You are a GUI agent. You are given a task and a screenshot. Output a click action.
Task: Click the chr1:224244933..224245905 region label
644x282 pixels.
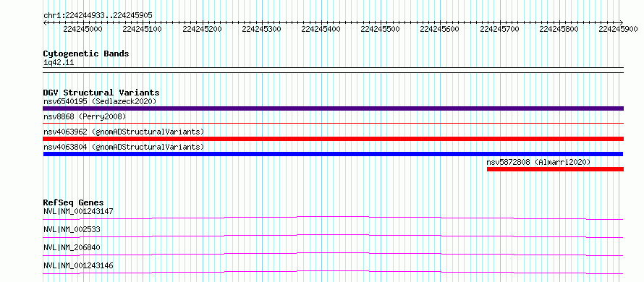(x=98, y=15)
